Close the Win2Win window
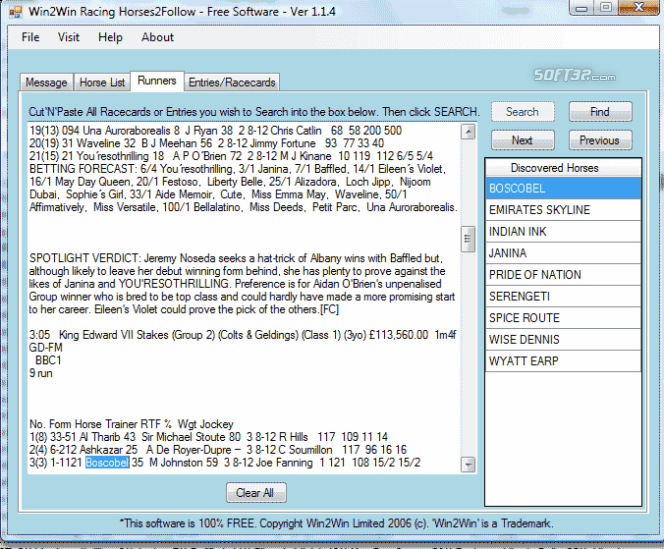This screenshot has width=664, height=549. click(x=639, y=8)
